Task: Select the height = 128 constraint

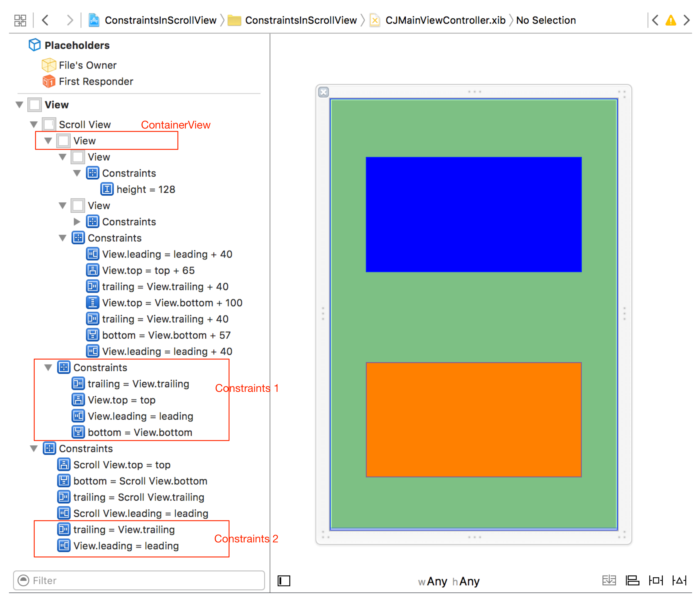Action: pyautogui.click(x=145, y=189)
